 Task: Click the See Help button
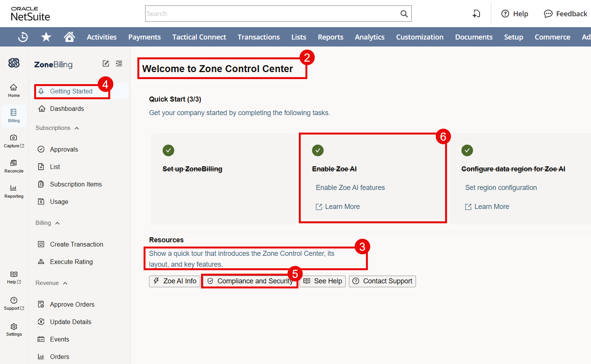coord(322,281)
